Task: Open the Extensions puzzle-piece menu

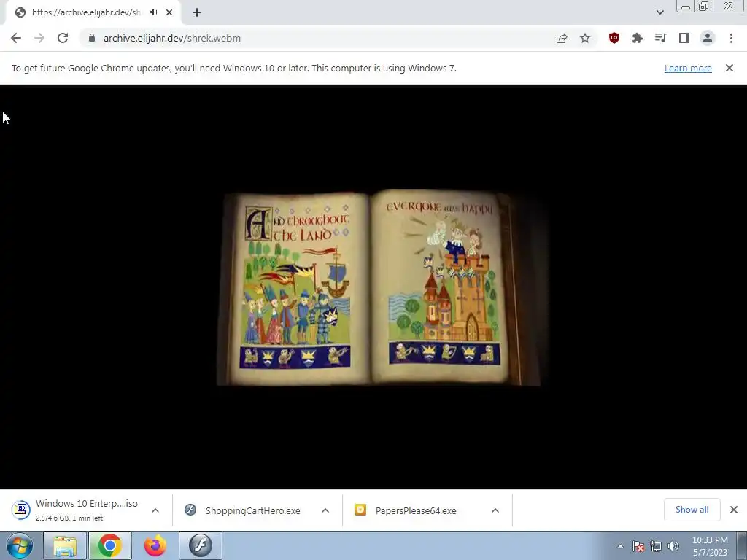Action: click(638, 38)
